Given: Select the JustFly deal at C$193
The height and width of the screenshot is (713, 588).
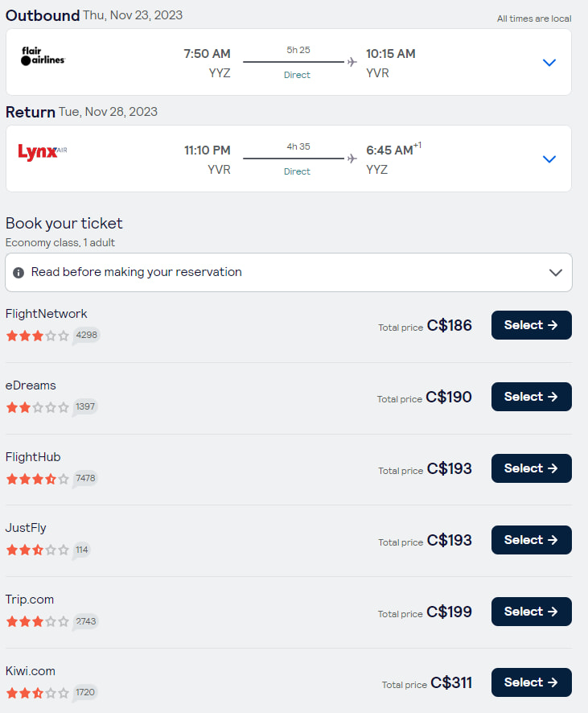Looking at the screenshot, I should (x=531, y=540).
